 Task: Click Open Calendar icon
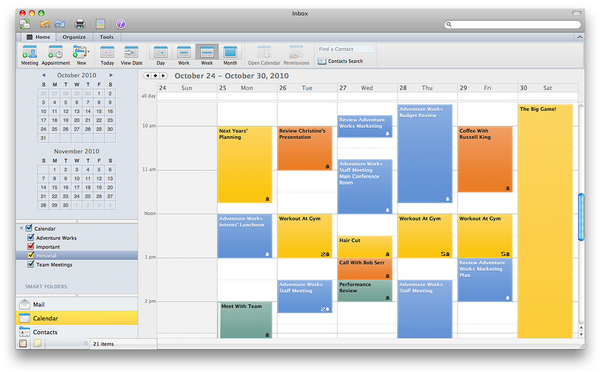(x=264, y=55)
